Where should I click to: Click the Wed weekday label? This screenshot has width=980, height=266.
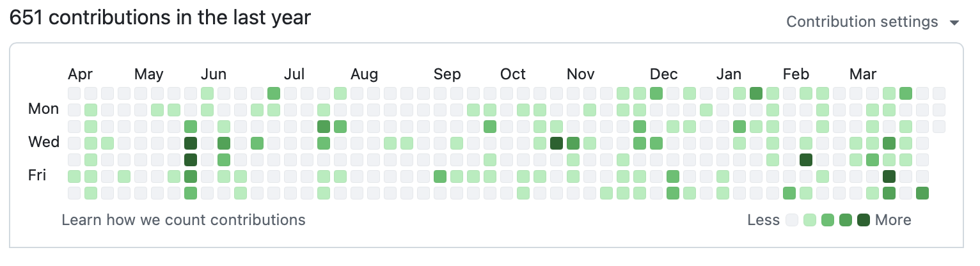(43, 142)
